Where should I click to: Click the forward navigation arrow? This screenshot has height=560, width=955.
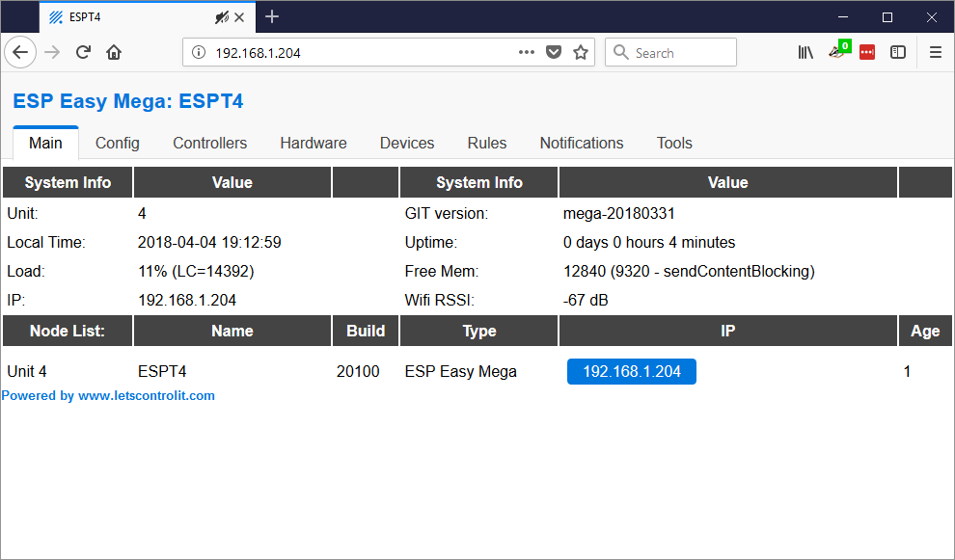[52, 52]
